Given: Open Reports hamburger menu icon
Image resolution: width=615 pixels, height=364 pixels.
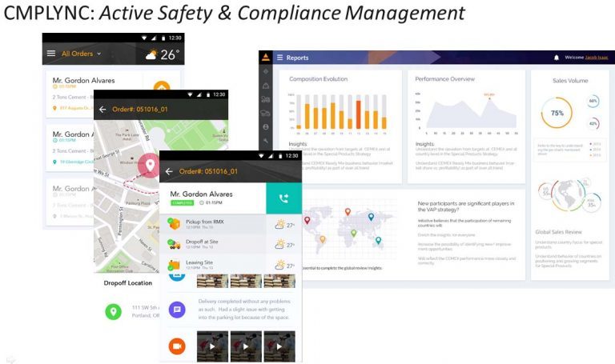Looking at the screenshot, I should coord(280,58).
